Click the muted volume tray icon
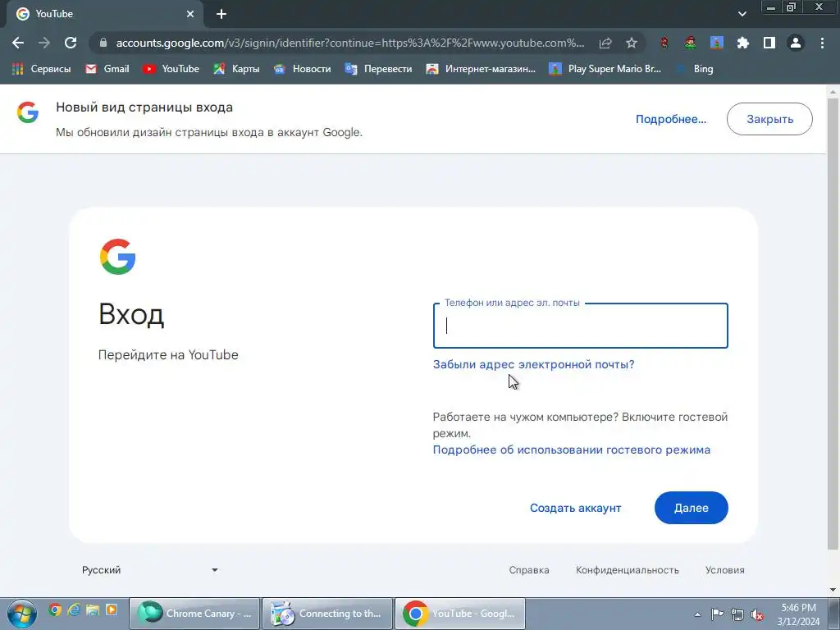The height and width of the screenshot is (630, 840). (757, 614)
